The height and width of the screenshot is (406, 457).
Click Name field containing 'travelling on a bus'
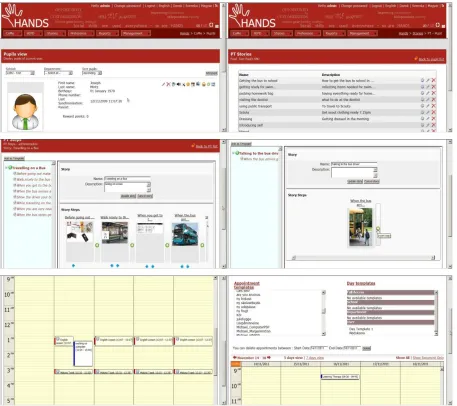127,179
